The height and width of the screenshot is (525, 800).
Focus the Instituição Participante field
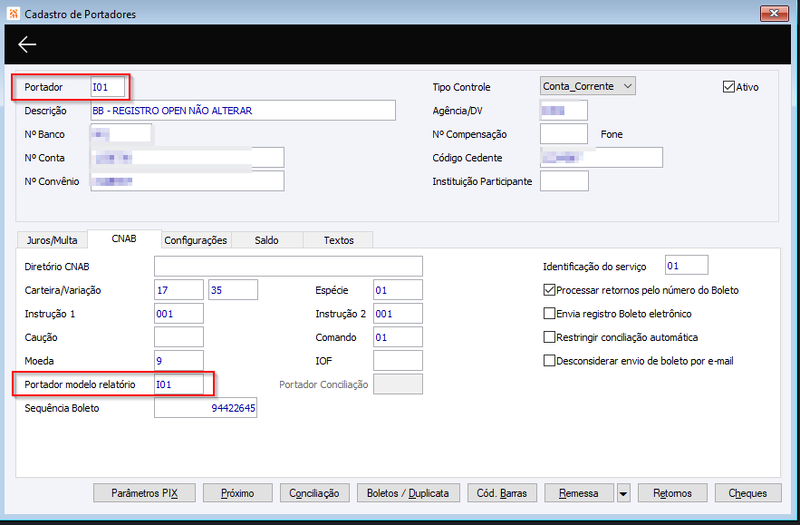[x=564, y=181]
